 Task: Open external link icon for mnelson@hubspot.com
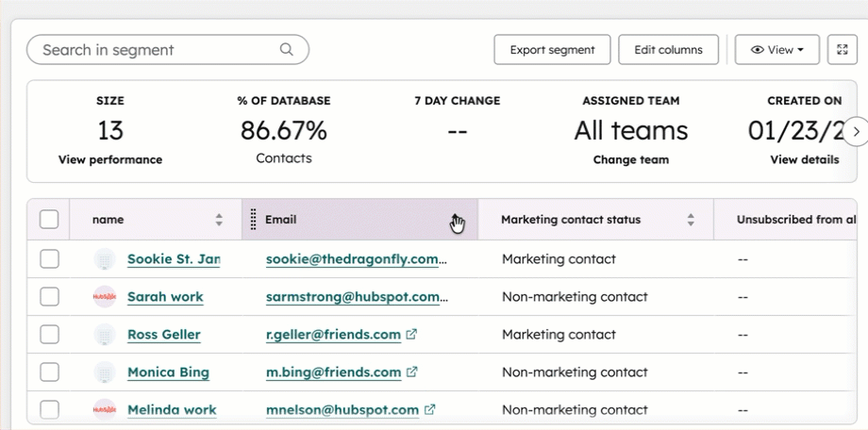429,409
